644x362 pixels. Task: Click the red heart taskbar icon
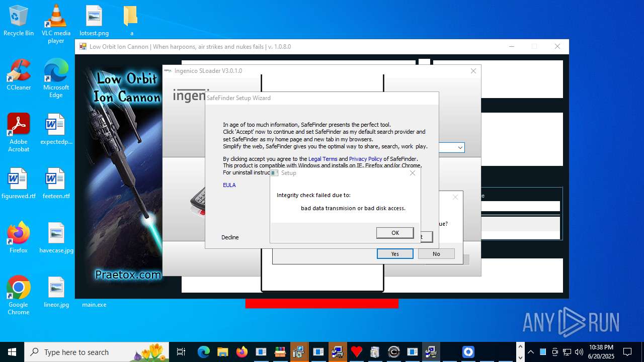[356, 352]
